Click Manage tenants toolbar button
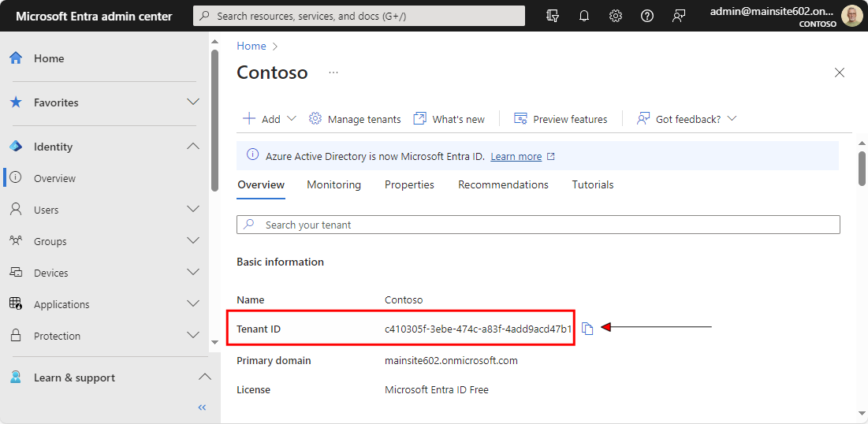 point(355,119)
